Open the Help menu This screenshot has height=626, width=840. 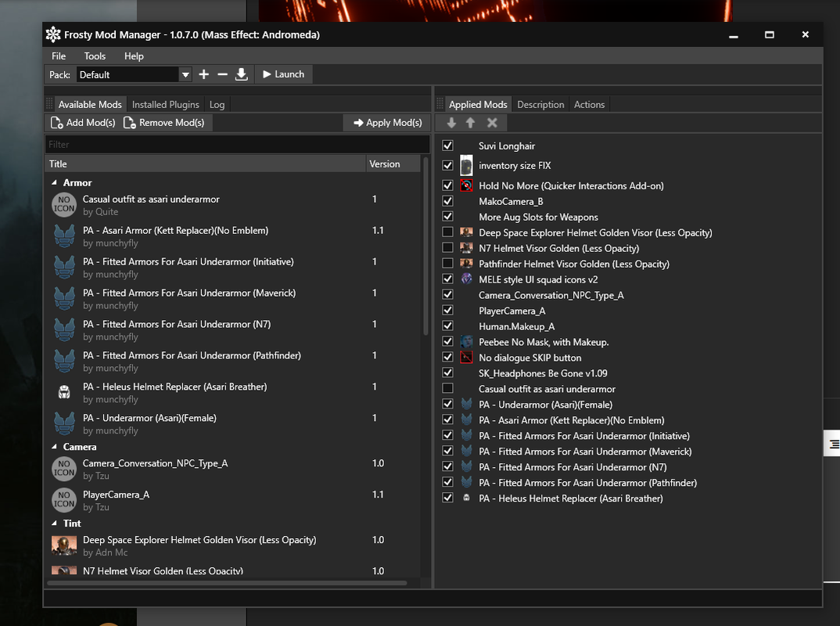point(134,56)
